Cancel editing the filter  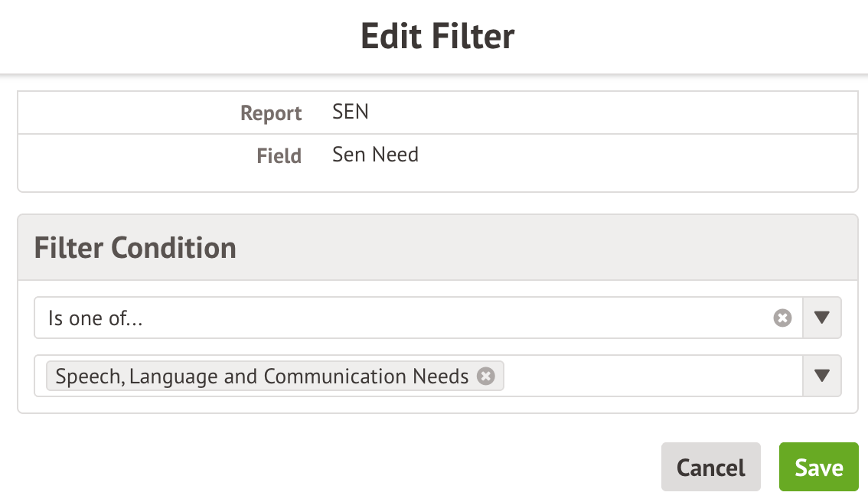coord(710,467)
